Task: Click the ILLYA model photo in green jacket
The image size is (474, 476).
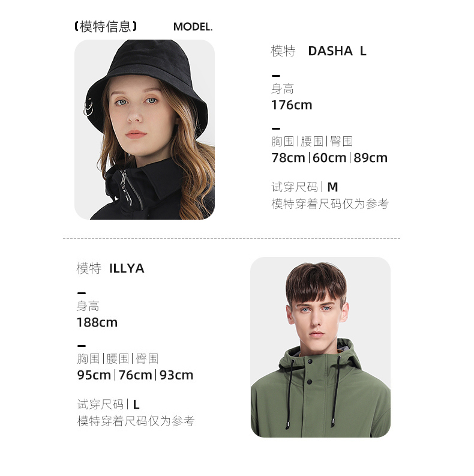Action: click(x=320, y=348)
